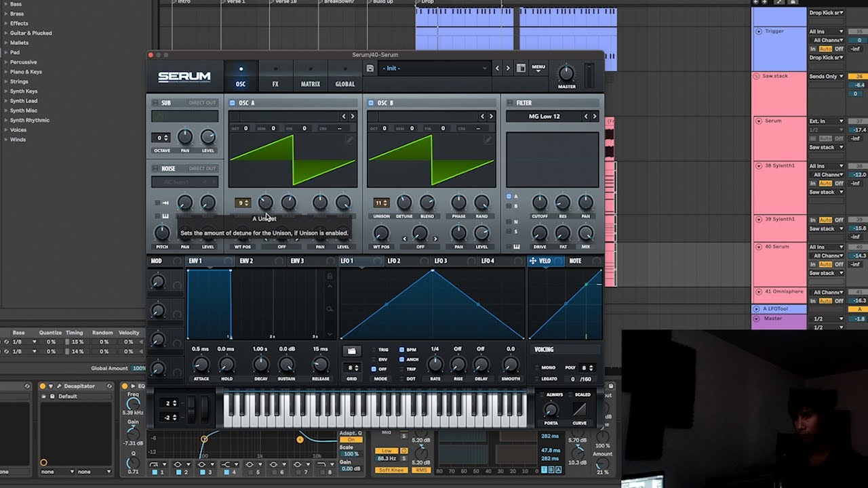Switch to the MATRIX tab
Viewport: 868px width, 488px height.
[310, 77]
